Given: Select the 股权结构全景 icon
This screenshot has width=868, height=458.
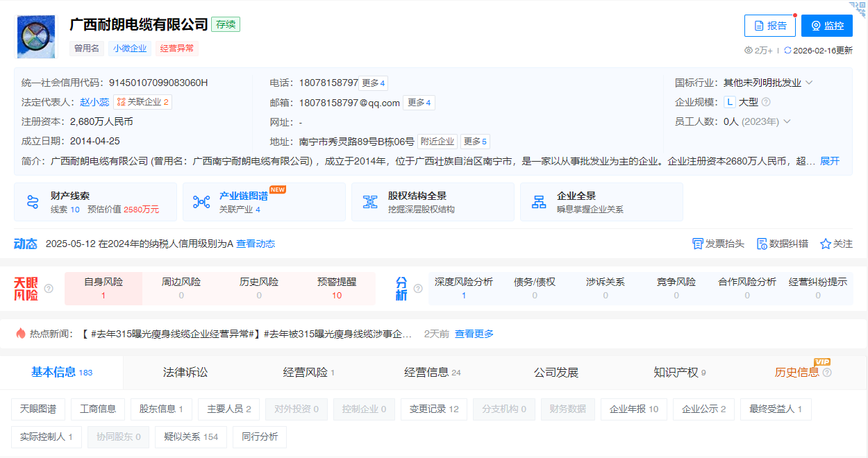Looking at the screenshot, I should click(370, 201).
